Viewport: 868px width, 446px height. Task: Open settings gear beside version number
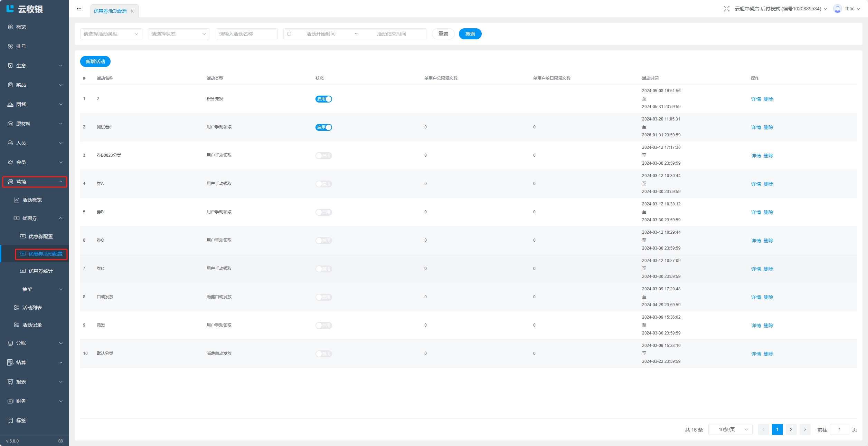(x=60, y=441)
